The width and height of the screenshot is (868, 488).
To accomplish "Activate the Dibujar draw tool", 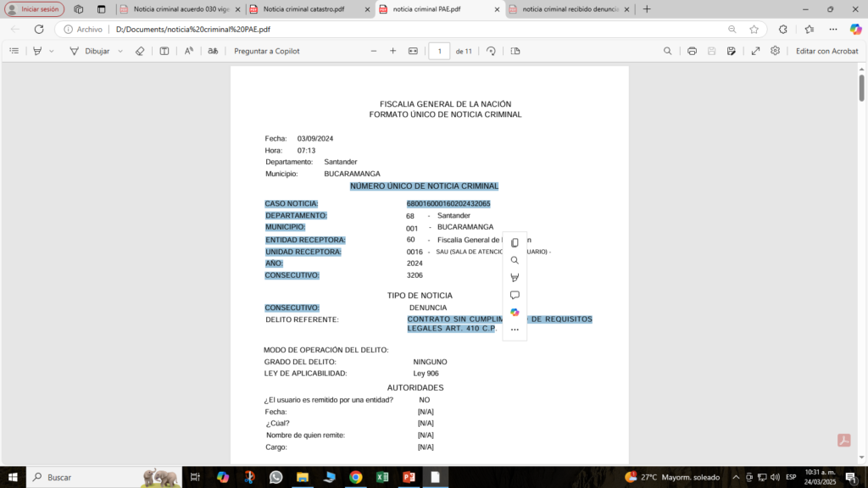I will (x=90, y=51).
